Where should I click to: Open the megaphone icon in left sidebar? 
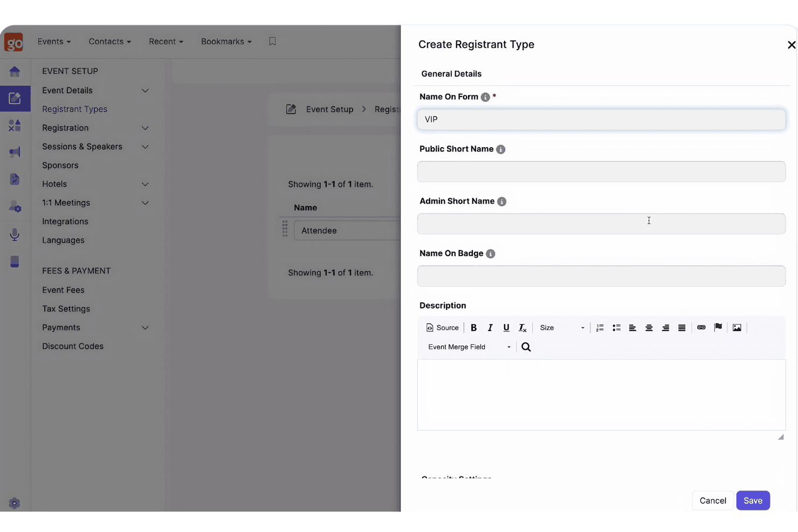[x=15, y=153]
